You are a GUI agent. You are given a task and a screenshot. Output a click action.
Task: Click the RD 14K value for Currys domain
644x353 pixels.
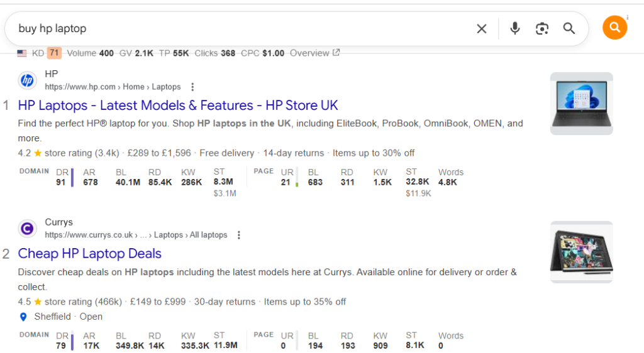157,345
